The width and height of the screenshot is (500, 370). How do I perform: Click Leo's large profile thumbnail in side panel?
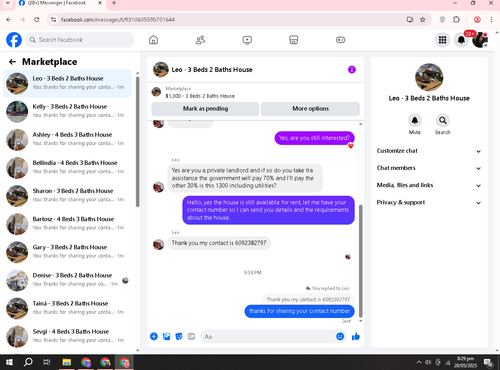429,77
